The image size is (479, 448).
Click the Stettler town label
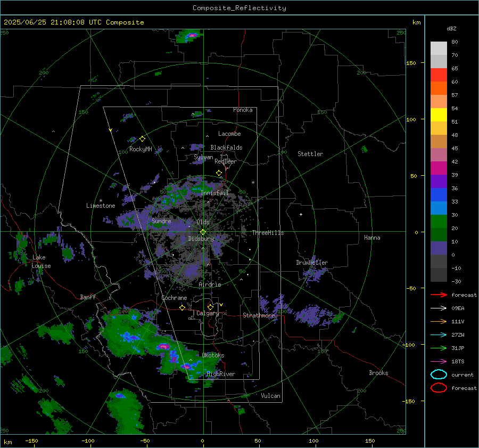[310, 154]
